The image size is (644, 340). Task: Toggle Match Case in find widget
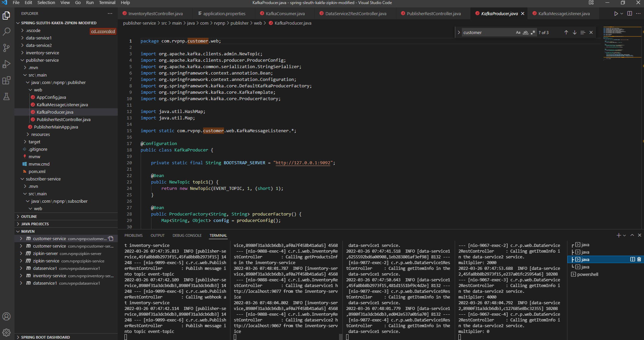[x=518, y=32]
